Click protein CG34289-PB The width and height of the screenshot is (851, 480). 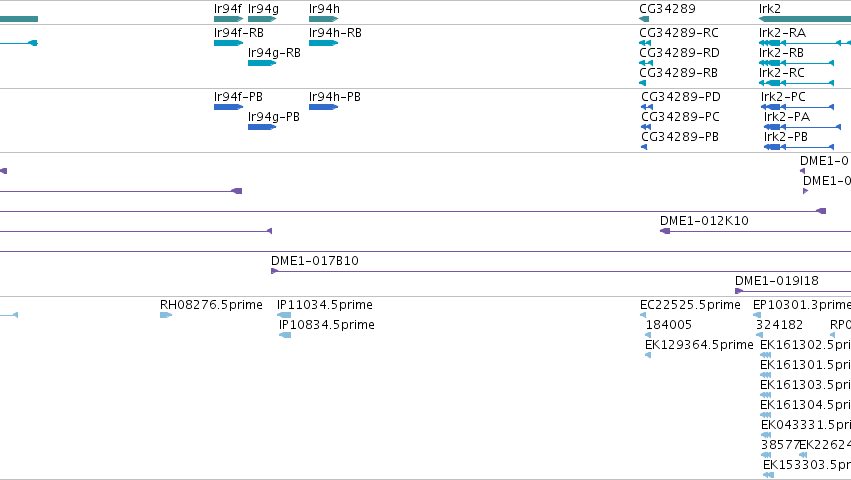644,147
